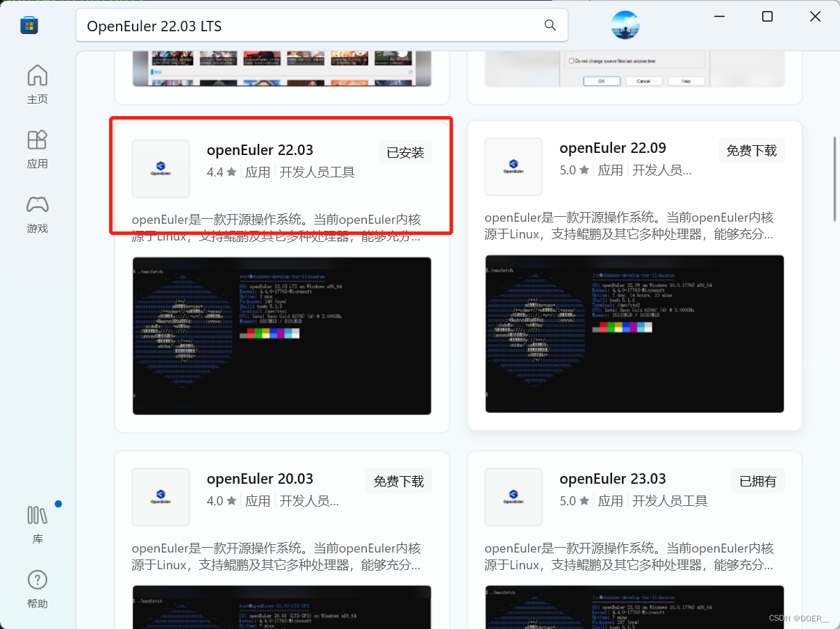This screenshot has width=840, height=629.
Task: Minimize the Microsoft Store window
Action: point(719,17)
